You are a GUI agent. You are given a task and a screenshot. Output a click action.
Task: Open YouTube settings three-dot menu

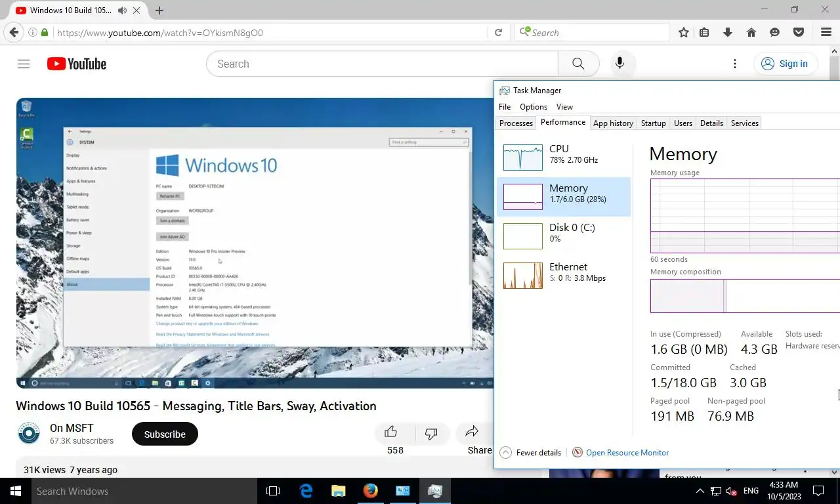pos(735,64)
